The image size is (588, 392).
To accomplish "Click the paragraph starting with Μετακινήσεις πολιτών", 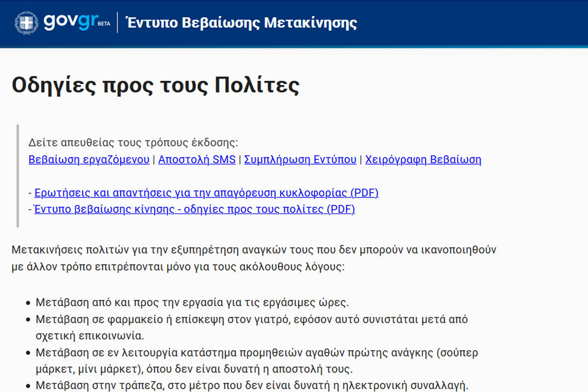I will [x=254, y=258].
